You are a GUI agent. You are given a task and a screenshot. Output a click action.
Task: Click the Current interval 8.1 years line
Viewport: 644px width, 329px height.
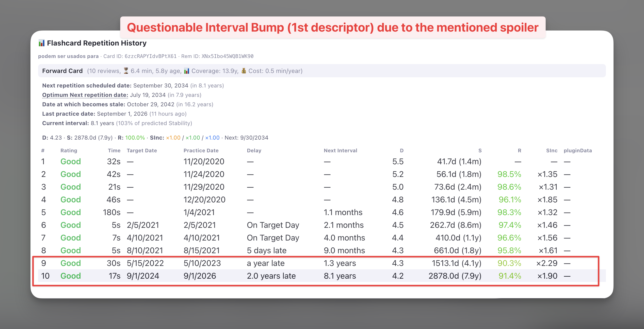[117, 123]
